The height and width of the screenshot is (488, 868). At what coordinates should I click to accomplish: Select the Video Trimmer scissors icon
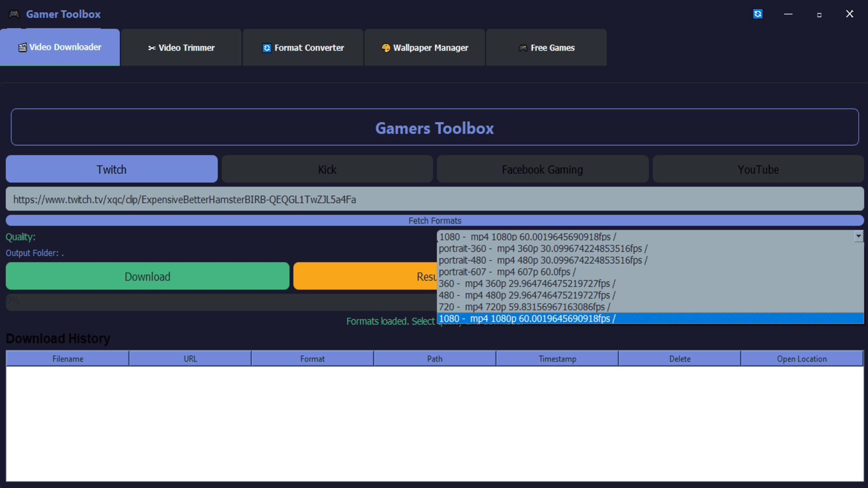point(151,47)
